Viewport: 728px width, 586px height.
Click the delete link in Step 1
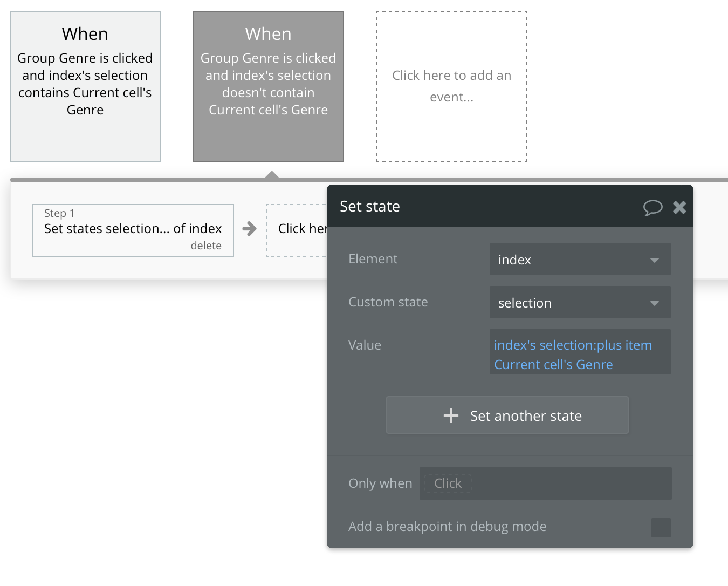pos(206,246)
